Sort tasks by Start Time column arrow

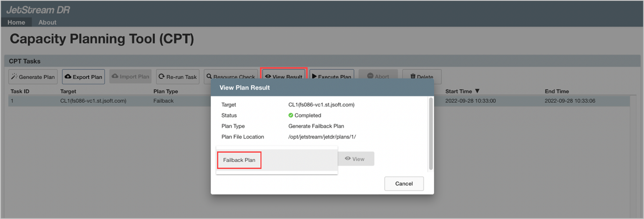click(477, 91)
